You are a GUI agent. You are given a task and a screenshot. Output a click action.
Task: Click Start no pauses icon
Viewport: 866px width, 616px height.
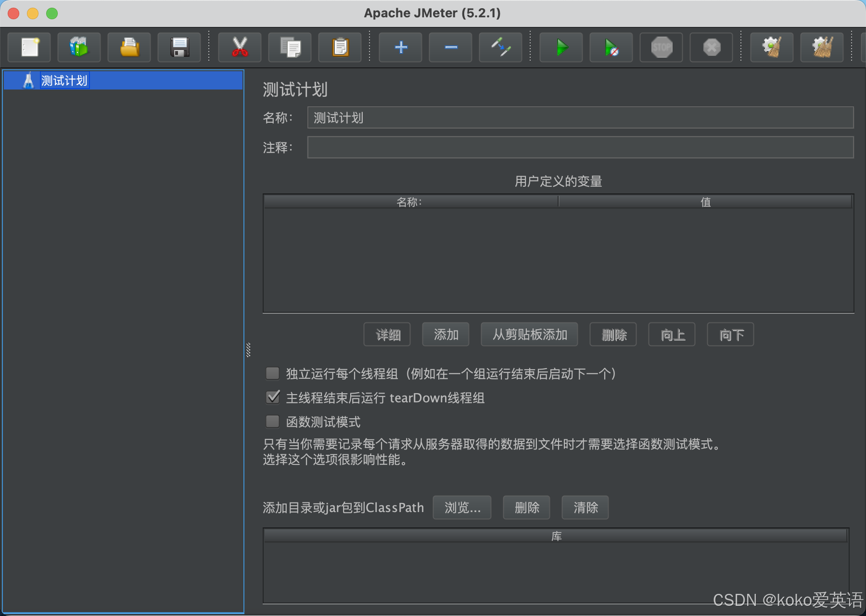611,47
